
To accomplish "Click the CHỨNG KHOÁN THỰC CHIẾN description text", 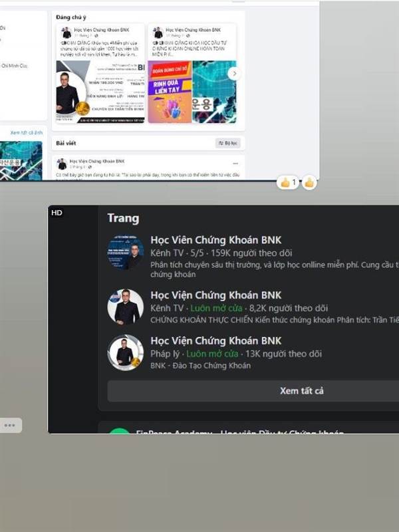I will (x=275, y=320).
